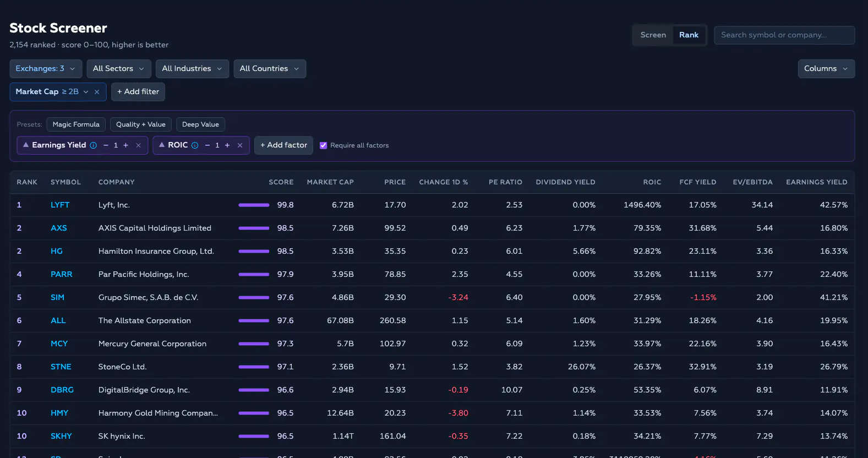Show ROIC factor info icon
868x458 pixels.
195,145
